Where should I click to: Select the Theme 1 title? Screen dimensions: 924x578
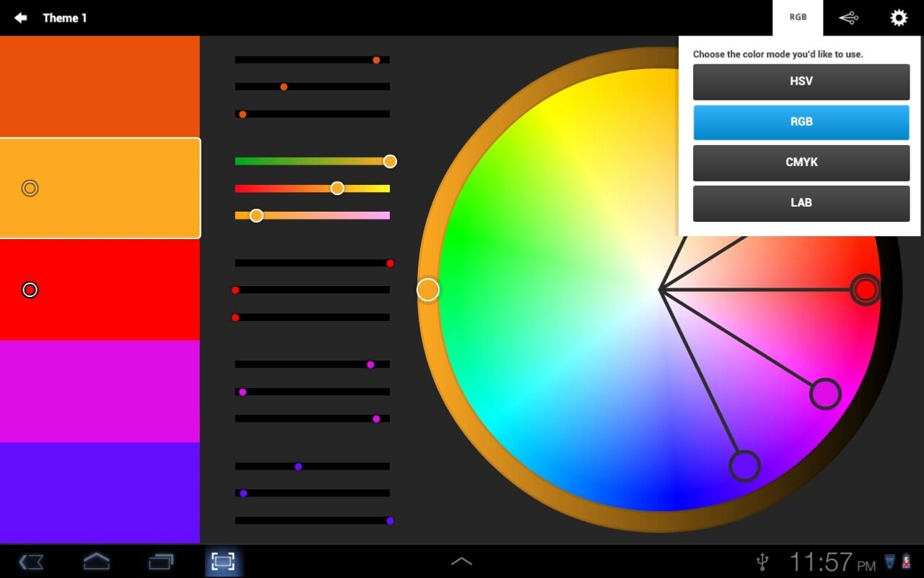65,17
